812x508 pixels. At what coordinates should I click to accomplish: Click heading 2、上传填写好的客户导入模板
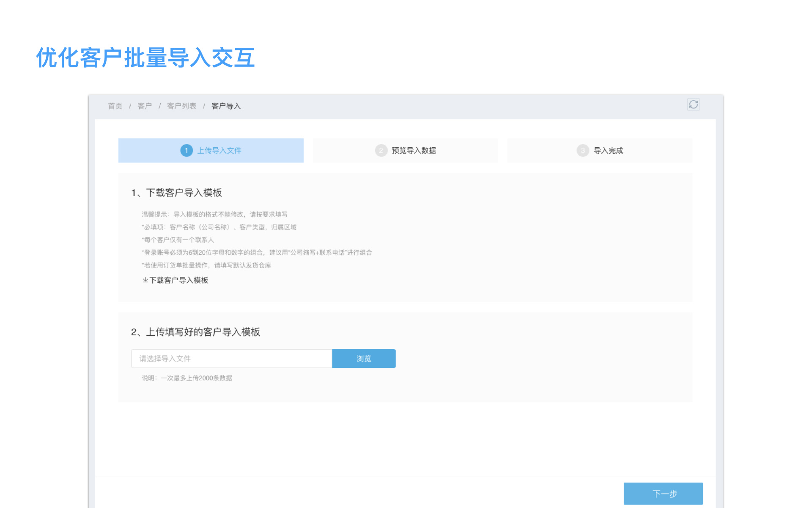195,332
